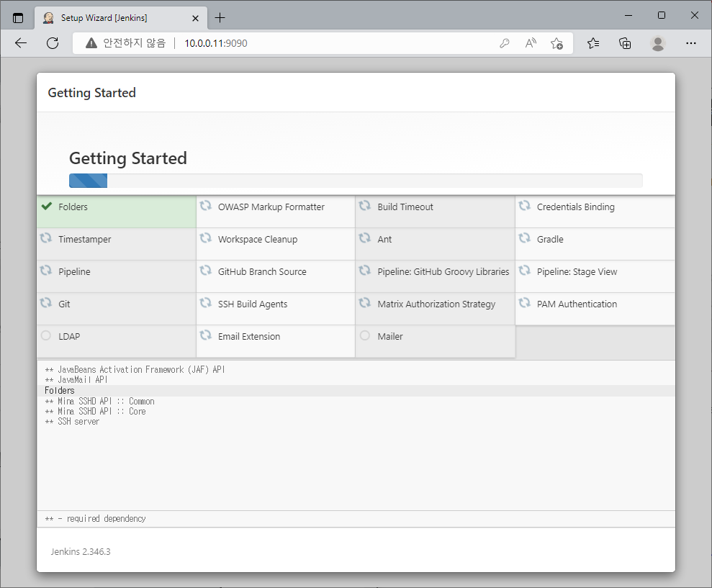Click the spinner icon beside Pipeline: GitHub Groovy Libraries

(x=365, y=271)
